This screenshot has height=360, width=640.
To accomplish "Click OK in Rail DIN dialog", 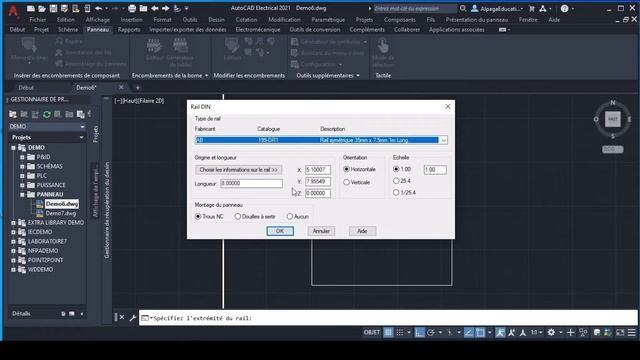I will click(x=280, y=231).
